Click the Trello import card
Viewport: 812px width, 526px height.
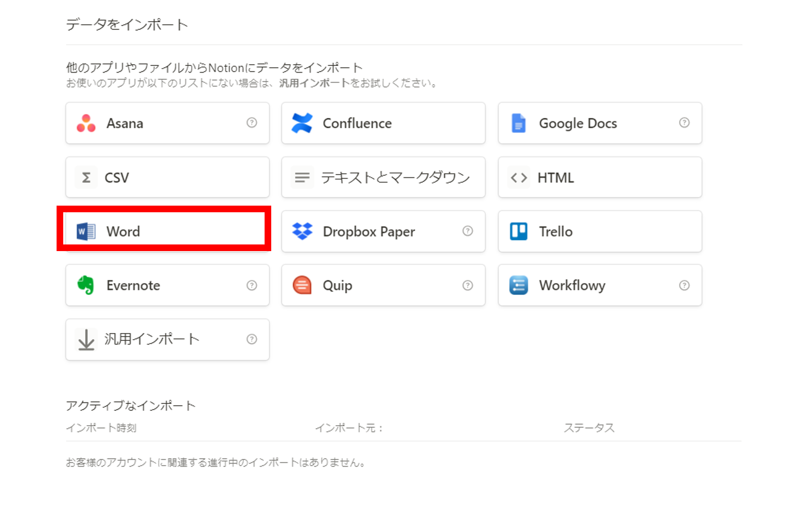click(x=599, y=231)
